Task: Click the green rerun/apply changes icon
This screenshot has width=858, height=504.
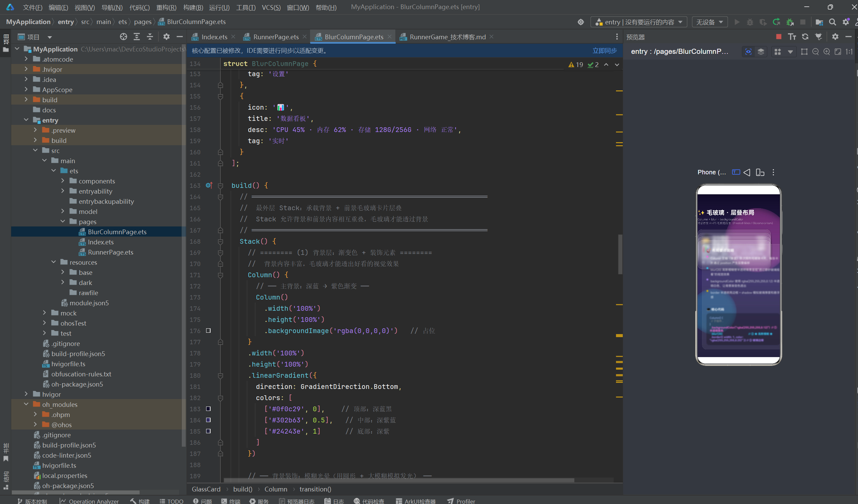Action: pyautogui.click(x=776, y=22)
